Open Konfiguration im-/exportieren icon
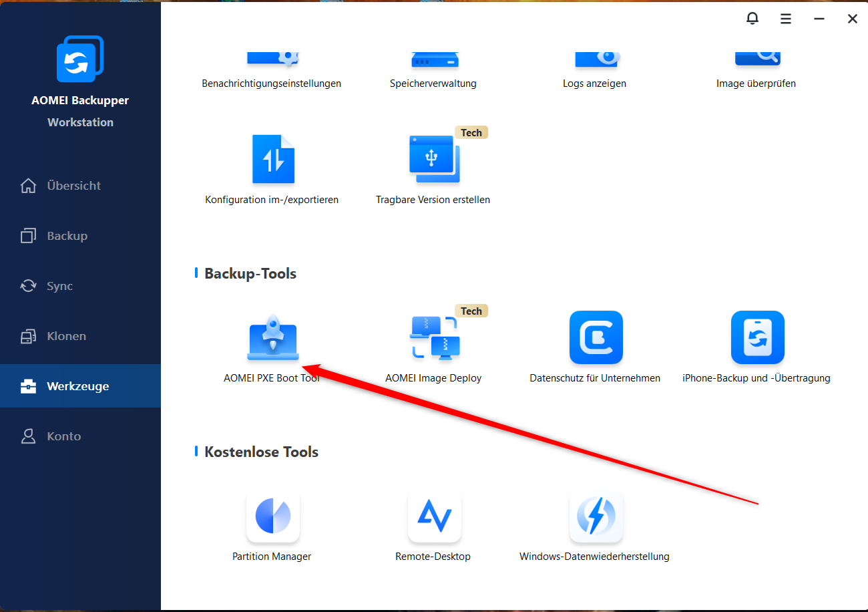The height and width of the screenshot is (612, 868). pos(272,159)
